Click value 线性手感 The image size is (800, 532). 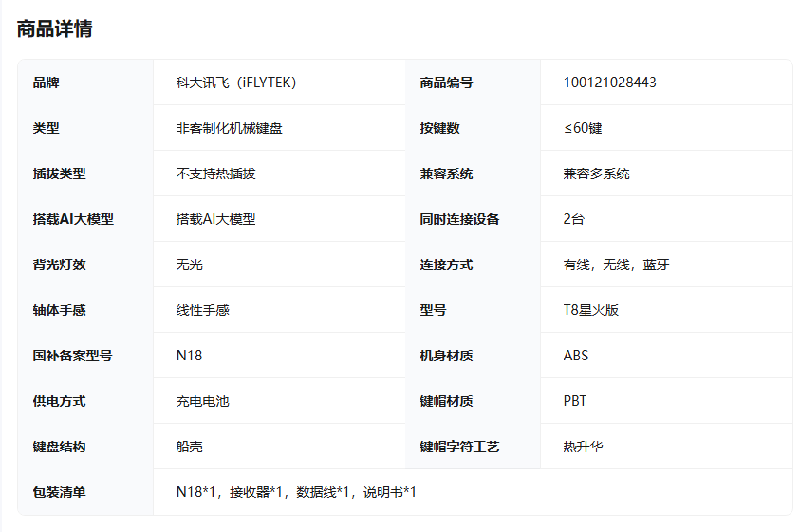tap(202, 310)
